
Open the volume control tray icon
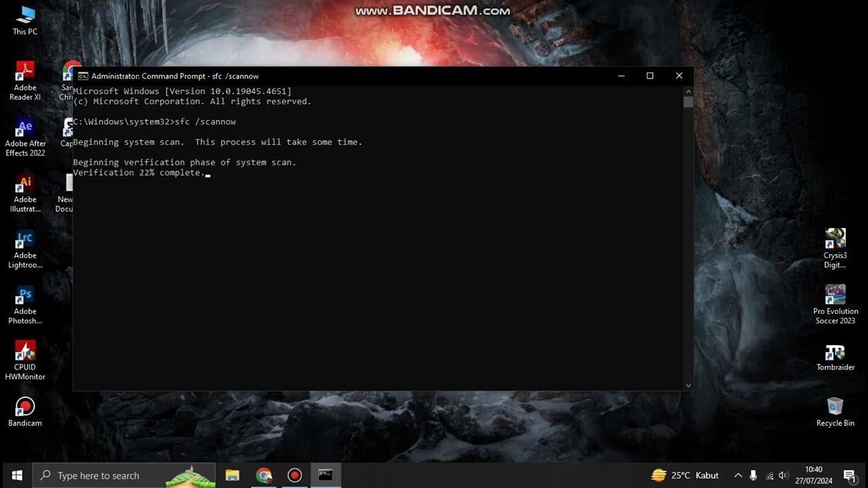click(784, 476)
